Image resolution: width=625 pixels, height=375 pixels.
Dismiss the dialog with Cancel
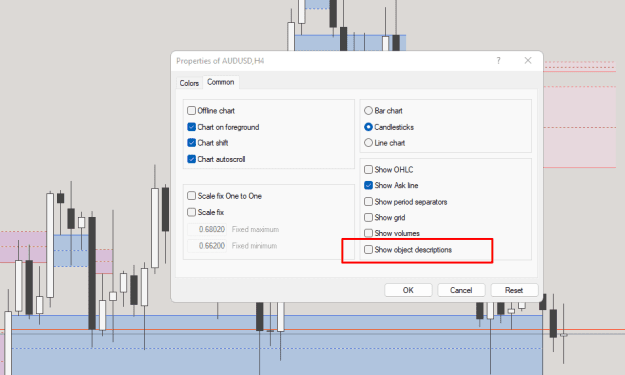coord(461,290)
